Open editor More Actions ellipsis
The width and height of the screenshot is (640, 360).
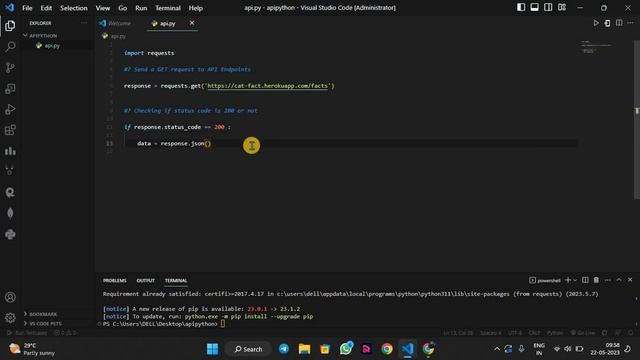(x=631, y=23)
